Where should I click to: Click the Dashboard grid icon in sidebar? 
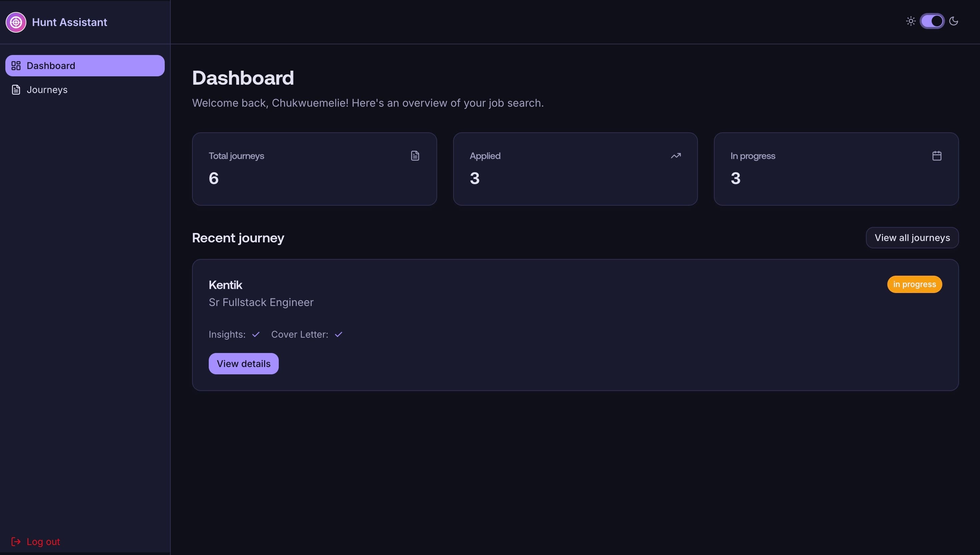click(x=16, y=66)
